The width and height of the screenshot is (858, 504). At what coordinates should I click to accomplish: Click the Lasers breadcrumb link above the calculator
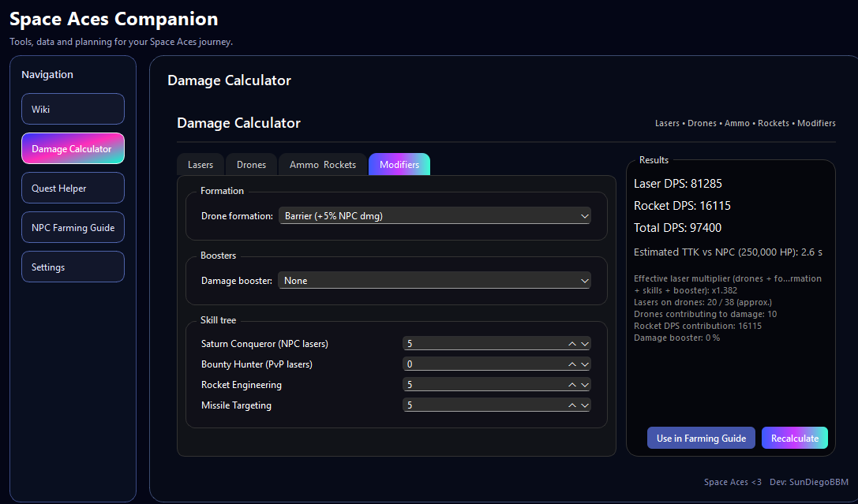pyautogui.click(x=667, y=123)
